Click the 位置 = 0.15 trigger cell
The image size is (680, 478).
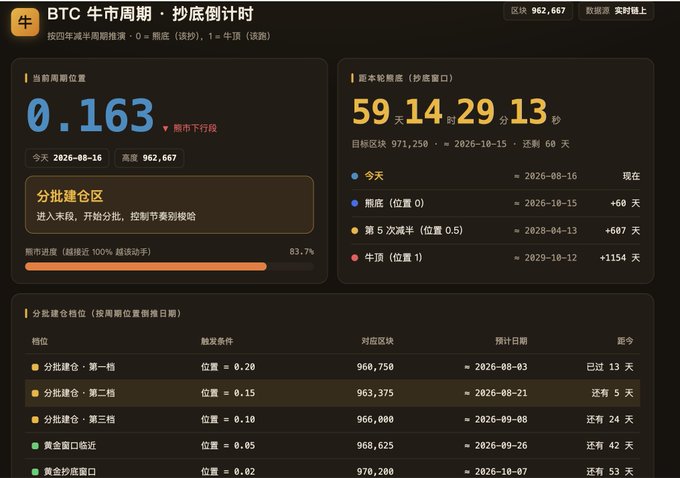click(228, 393)
